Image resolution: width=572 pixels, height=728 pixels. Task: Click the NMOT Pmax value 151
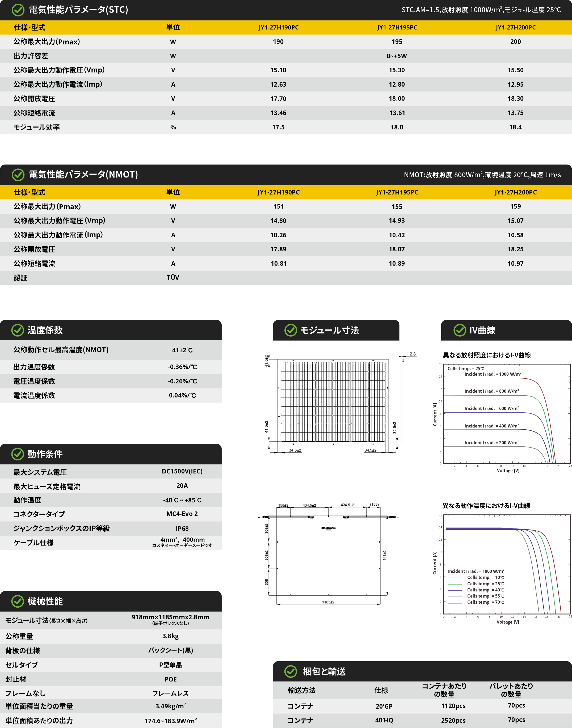(278, 206)
